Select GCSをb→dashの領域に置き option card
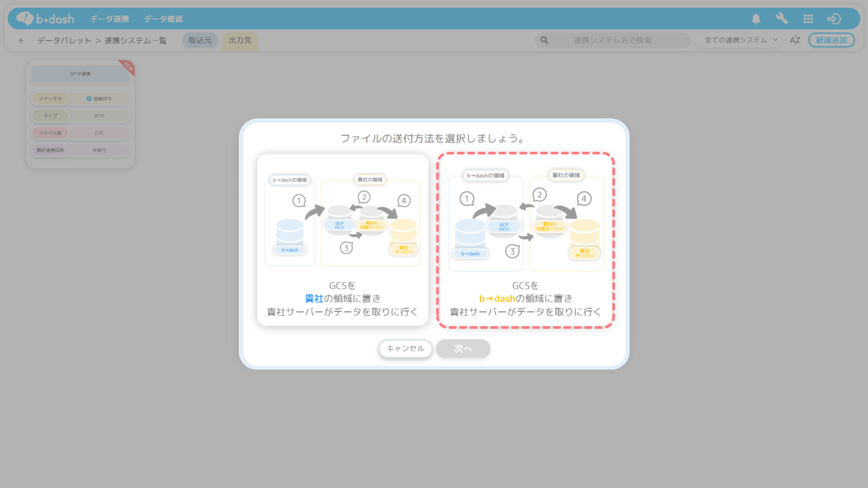868x488 pixels. coord(525,240)
